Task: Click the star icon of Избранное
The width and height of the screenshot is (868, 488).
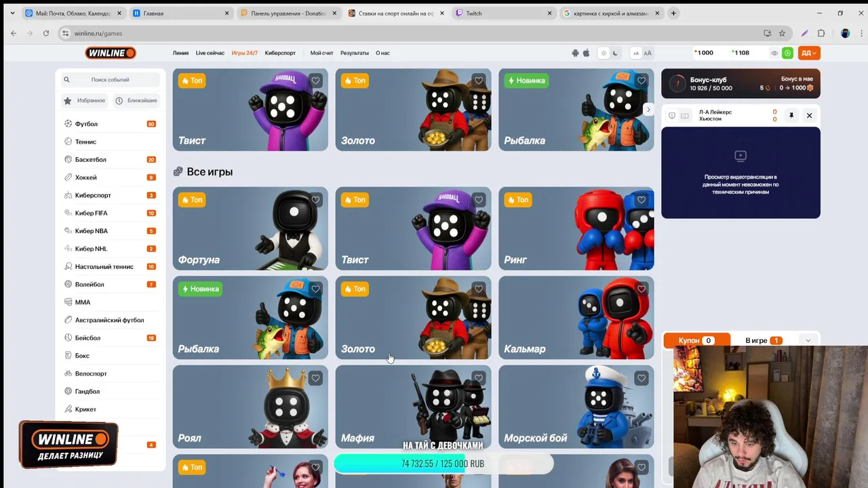Action: coord(68,100)
